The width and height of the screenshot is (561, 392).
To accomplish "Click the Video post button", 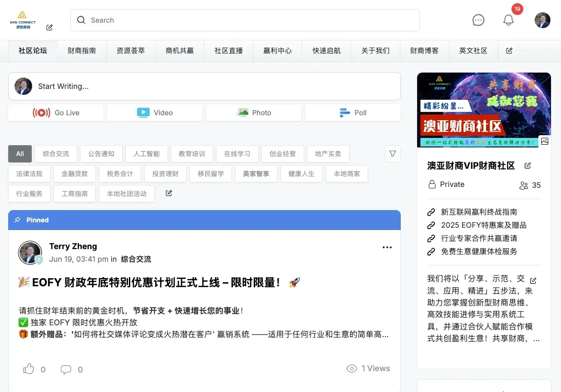I will [x=155, y=113].
